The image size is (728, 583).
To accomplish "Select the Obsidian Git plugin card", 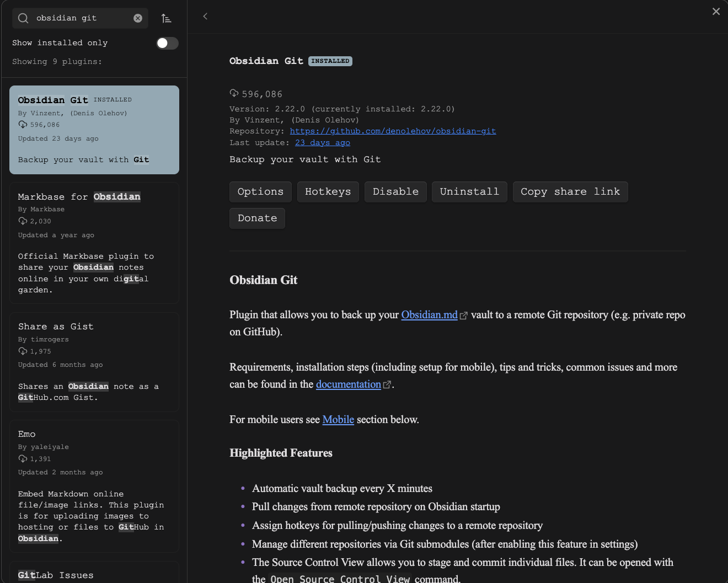I will (x=94, y=130).
